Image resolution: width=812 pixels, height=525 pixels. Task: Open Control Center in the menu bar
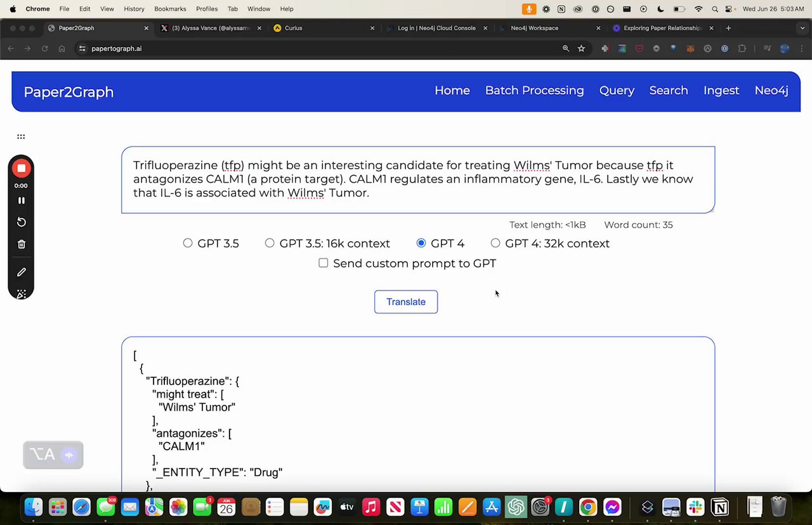(730, 9)
